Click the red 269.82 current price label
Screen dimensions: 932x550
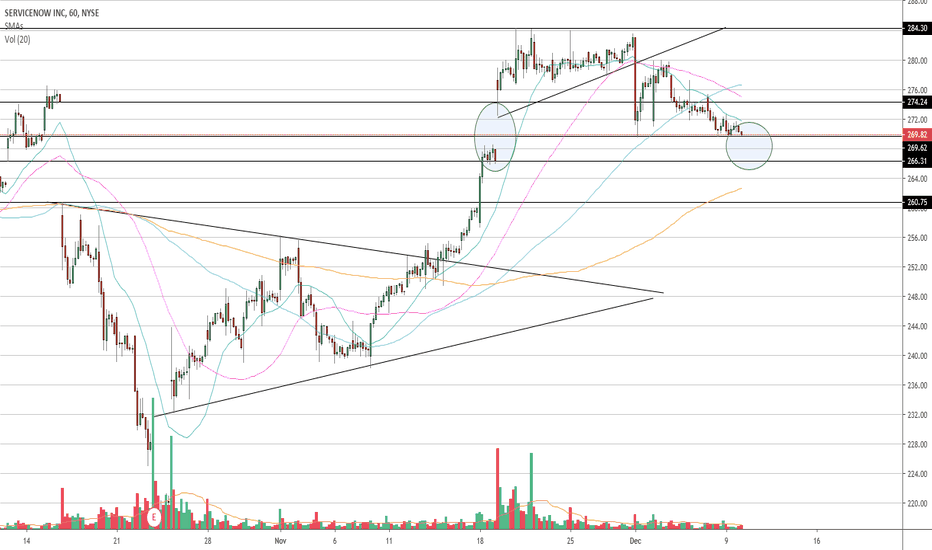click(917, 135)
